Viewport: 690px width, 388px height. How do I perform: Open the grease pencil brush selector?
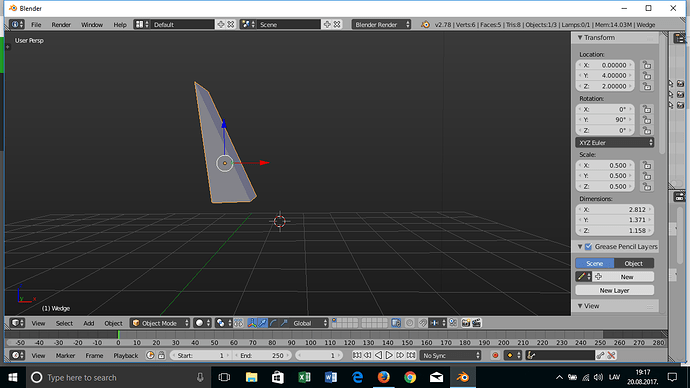pyautogui.click(x=583, y=277)
